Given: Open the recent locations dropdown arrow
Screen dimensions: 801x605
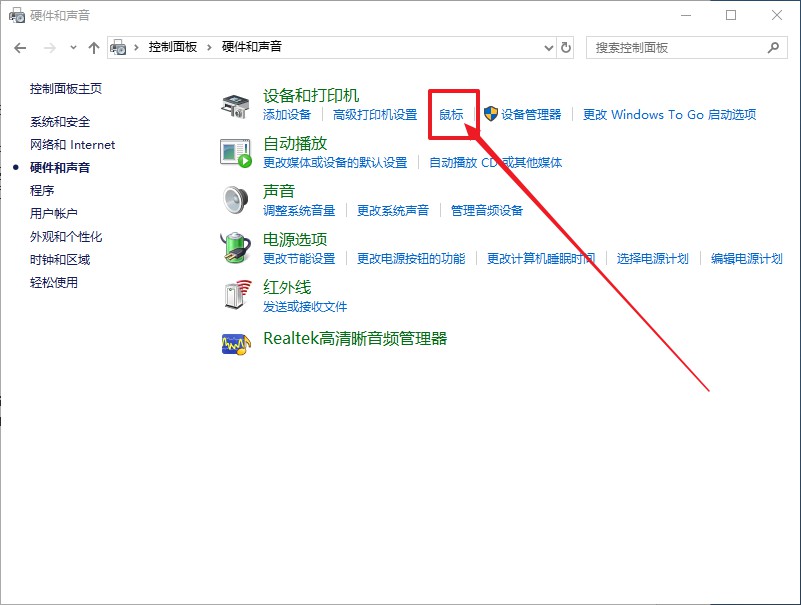Looking at the screenshot, I should coord(73,48).
